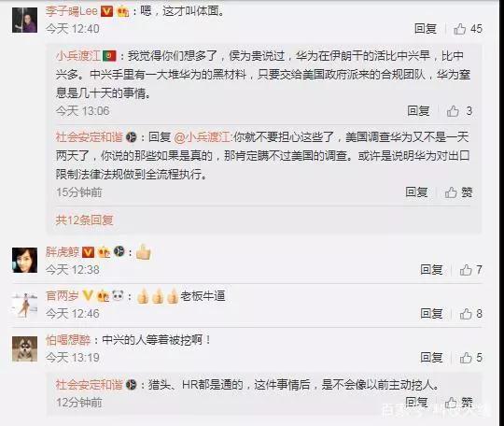Screen dimensions: 504x426
Task: Click the verified V badge beside 胖虎鲸
Action: point(88,252)
